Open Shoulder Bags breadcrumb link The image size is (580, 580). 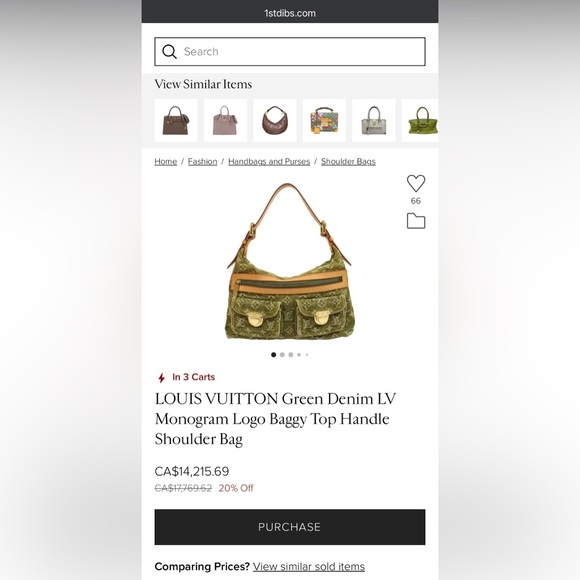348,162
